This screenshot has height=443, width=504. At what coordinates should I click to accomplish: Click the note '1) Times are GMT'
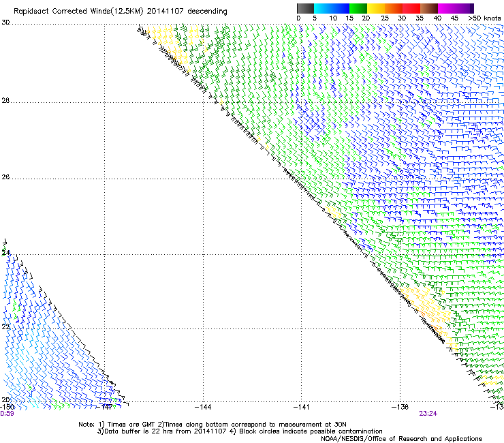(x=127, y=425)
